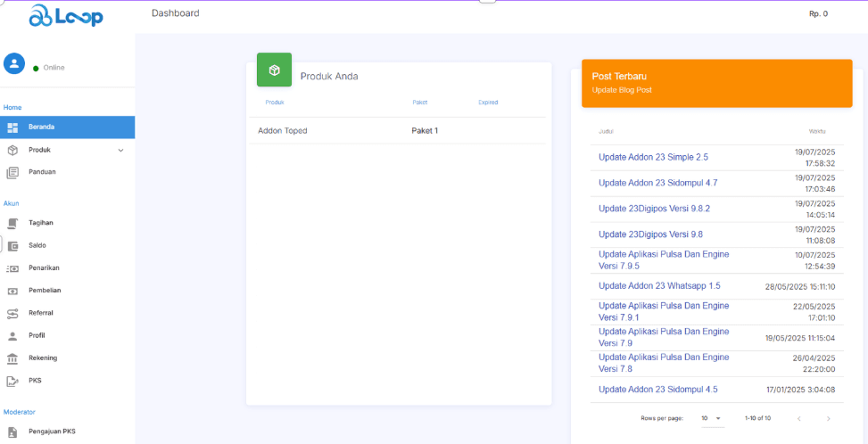The image size is (868, 444).
Task: Open Update 23Digipos Versi 9.8.2 post
Action: pyautogui.click(x=654, y=209)
